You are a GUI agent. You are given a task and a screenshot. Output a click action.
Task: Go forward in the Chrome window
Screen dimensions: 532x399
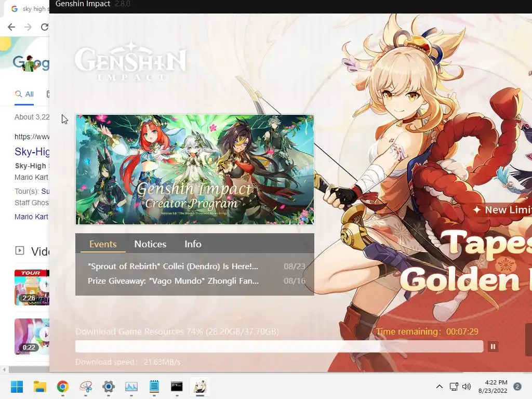click(28, 27)
